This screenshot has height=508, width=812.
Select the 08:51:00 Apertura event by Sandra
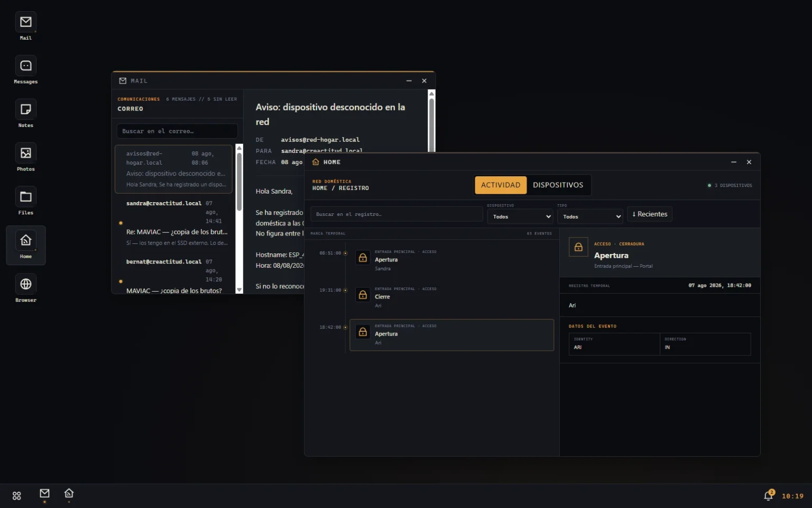pyautogui.click(x=452, y=260)
